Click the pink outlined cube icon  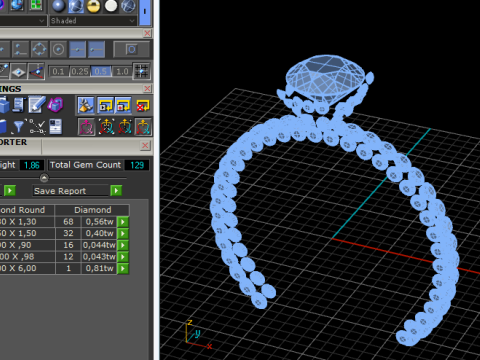coord(55,105)
